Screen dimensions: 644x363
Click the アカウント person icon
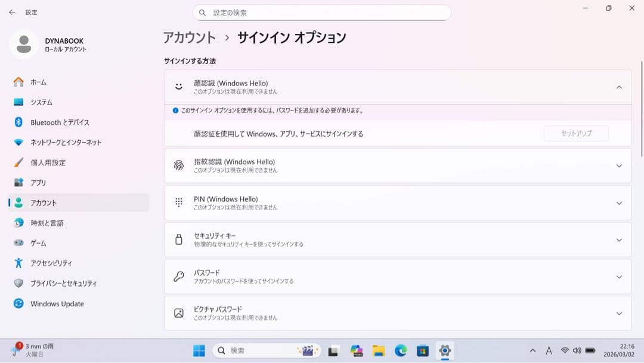tap(18, 202)
